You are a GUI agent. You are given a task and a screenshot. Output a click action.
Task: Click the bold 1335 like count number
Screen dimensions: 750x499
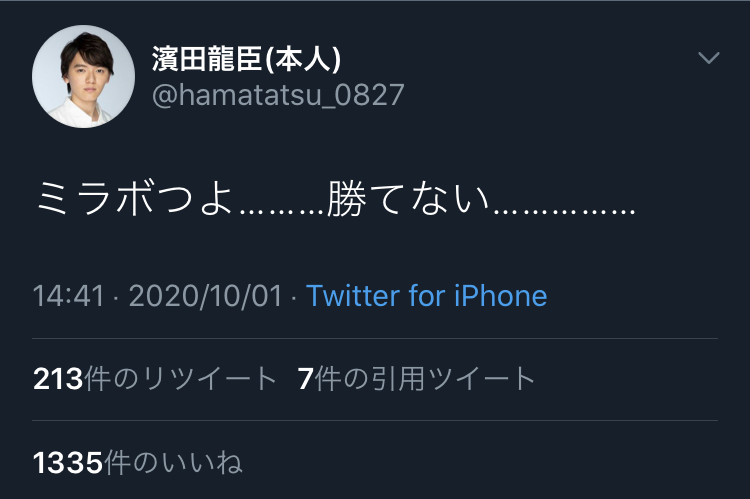[67, 463]
